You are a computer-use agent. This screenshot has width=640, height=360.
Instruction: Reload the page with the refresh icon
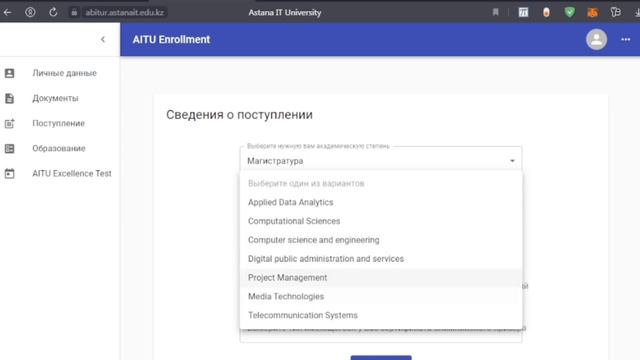point(53,12)
